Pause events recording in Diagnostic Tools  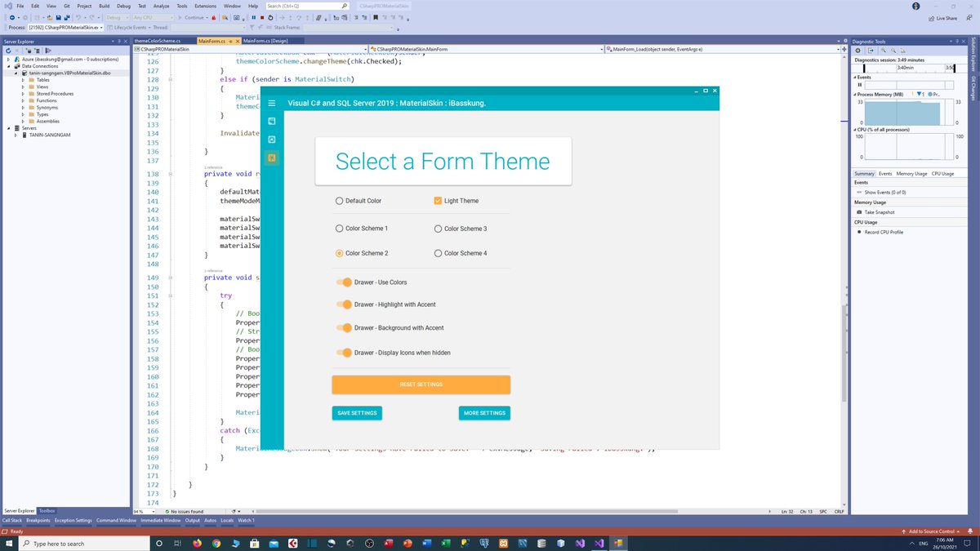tap(859, 85)
